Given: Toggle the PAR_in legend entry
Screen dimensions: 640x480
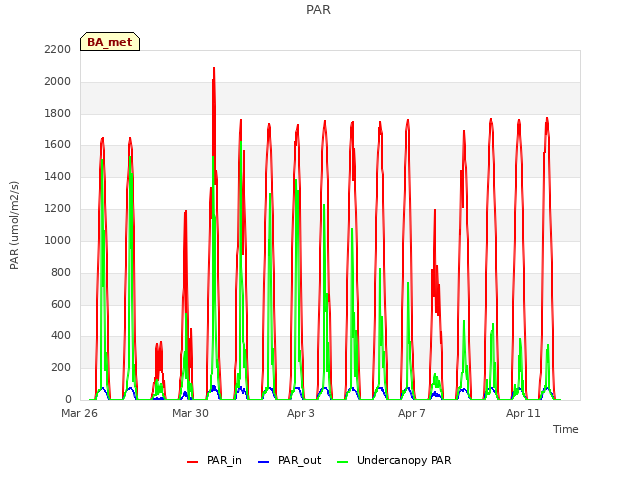Looking at the screenshot, I should tap(214, 460).
